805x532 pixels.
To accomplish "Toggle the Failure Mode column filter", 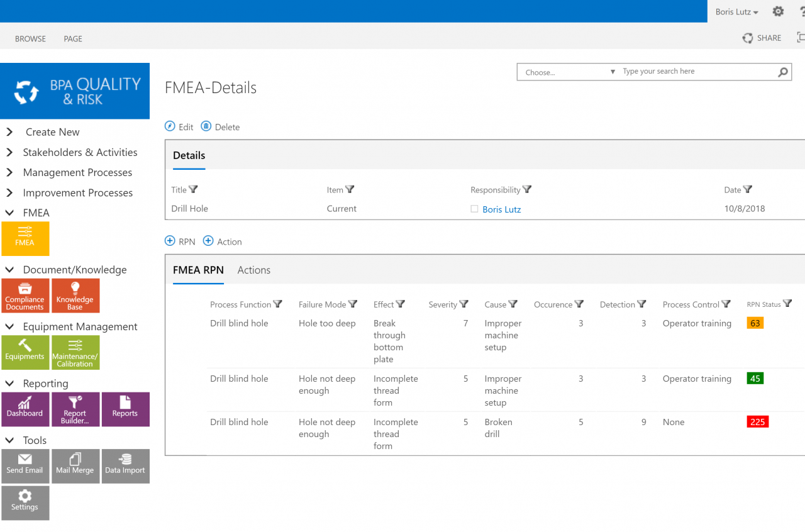I will pos(352,304).
